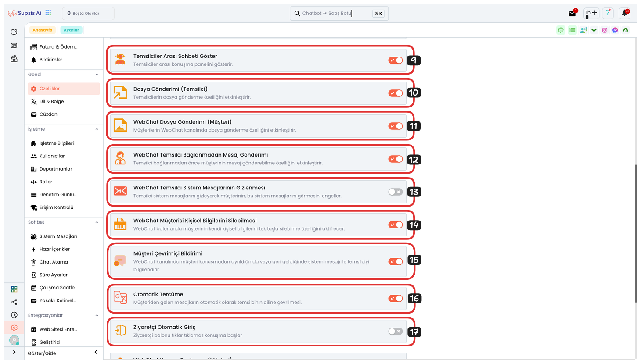Click the crossed envelope icon of Sistem Mesajlarının Gizlenmesi
The image size is (641, 364).
pos(120,191)
